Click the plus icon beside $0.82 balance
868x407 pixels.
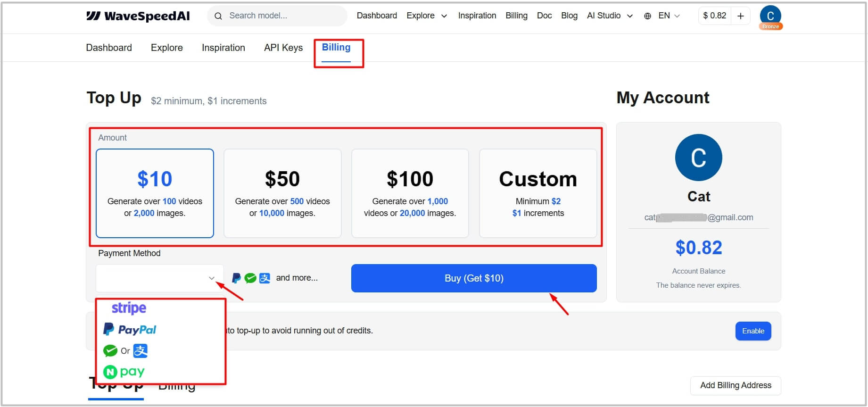(740, 16)
